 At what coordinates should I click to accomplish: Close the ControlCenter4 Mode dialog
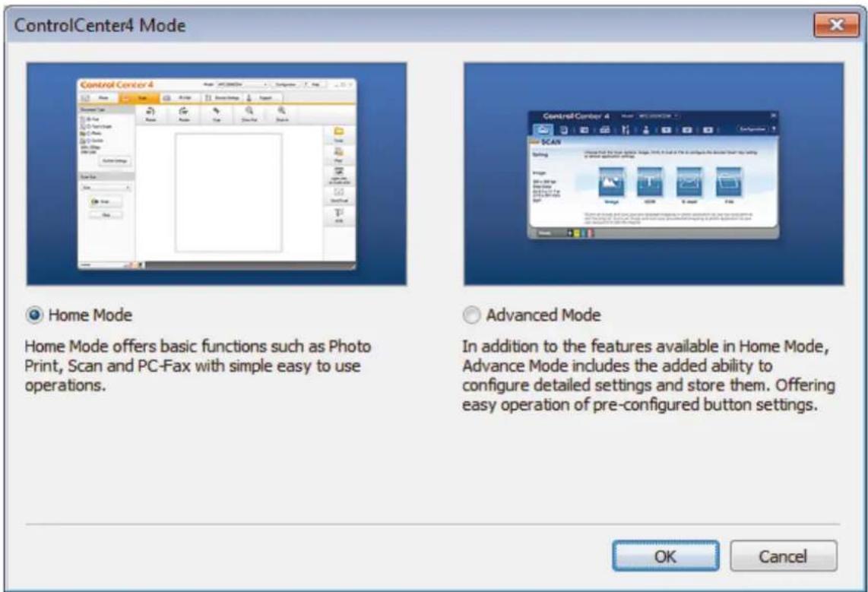(x=836, y=25)
